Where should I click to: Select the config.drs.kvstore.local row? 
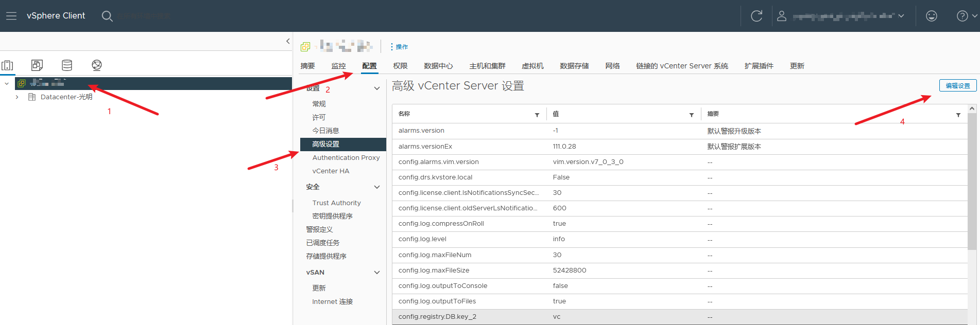(679, 177)
